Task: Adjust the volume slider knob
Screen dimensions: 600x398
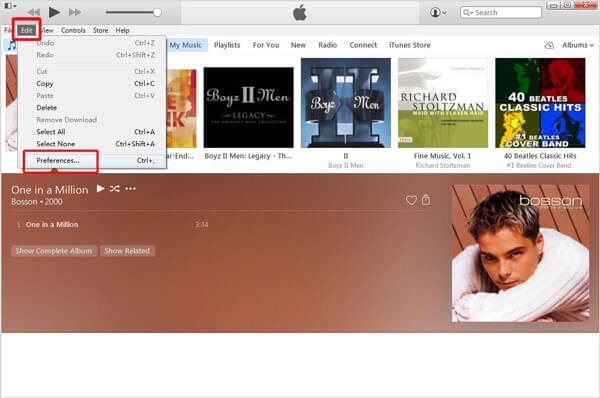Action: click(157, 13)
